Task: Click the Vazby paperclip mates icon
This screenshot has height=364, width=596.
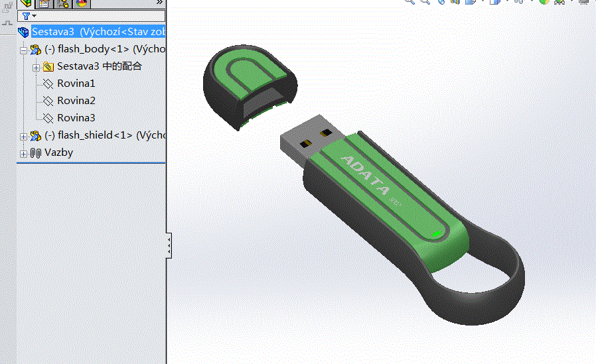Action: (36, 153)
